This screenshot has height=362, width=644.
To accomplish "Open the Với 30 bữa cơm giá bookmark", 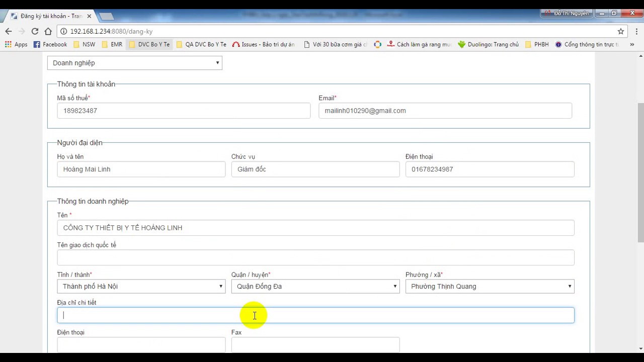I will click(336, 44).
